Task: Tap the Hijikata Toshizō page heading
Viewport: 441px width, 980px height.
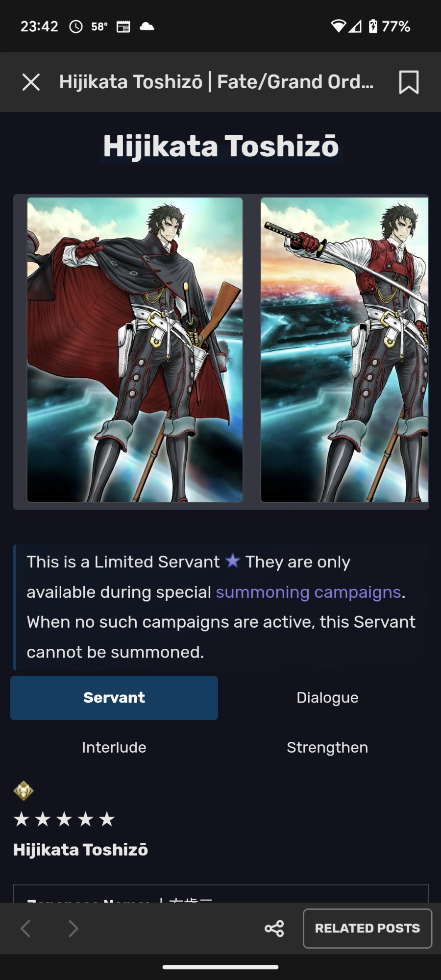Action: [221, 147]
